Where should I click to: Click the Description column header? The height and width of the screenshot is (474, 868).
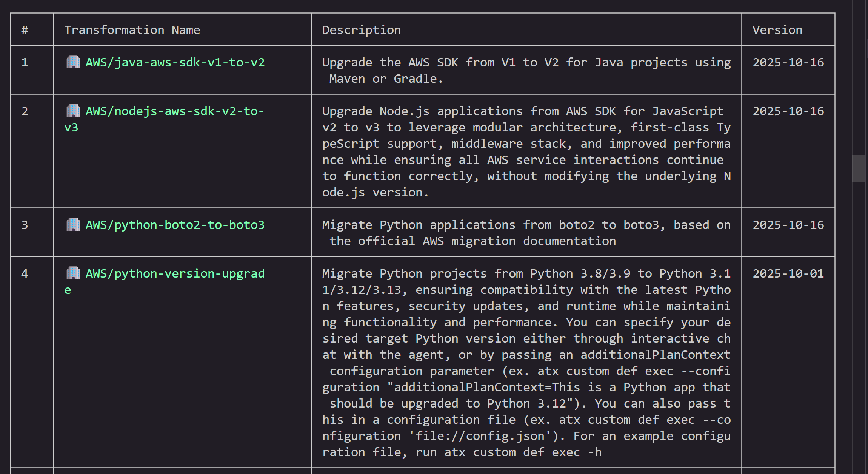point(361,29)
